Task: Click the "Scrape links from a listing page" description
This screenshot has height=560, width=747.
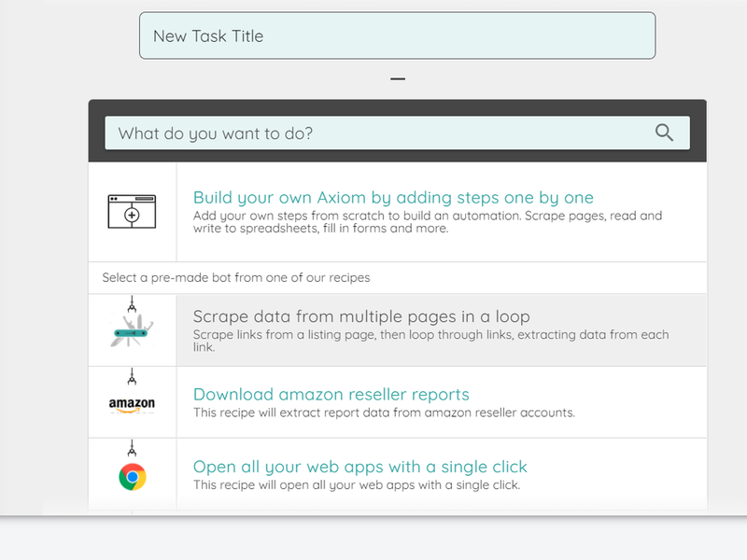Action: (430, 341)
